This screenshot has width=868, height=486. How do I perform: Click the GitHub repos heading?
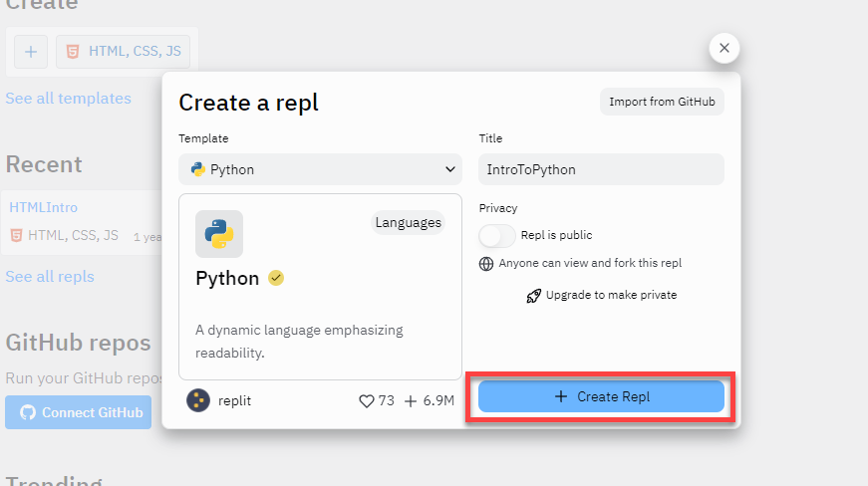coord(78,343)
